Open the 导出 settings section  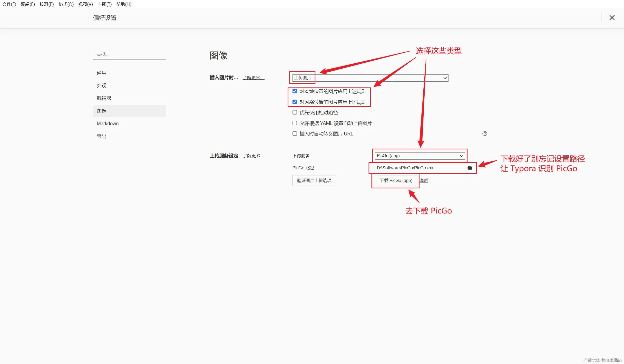(101, 136)
